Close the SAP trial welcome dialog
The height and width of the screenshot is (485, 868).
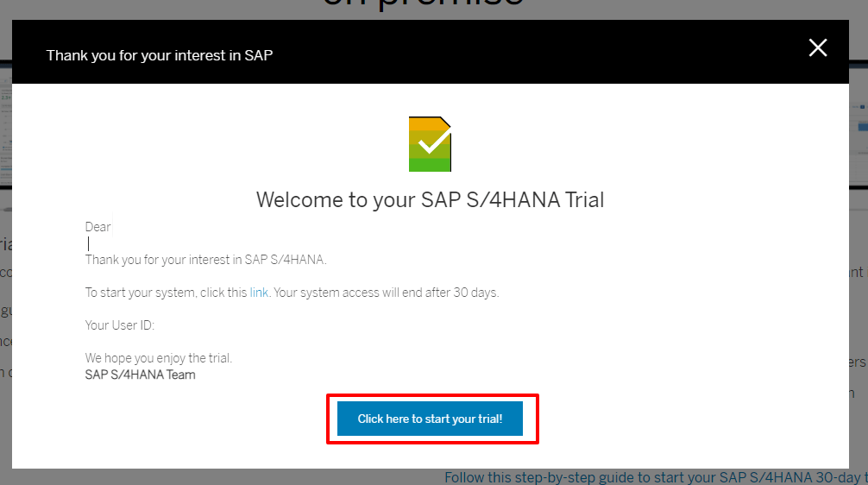coord(817,48)
